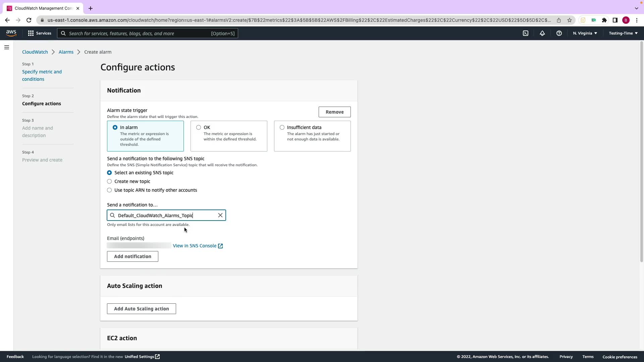Expand the left hamburger navigation menu
644x362 pixels.
[6, 47]
